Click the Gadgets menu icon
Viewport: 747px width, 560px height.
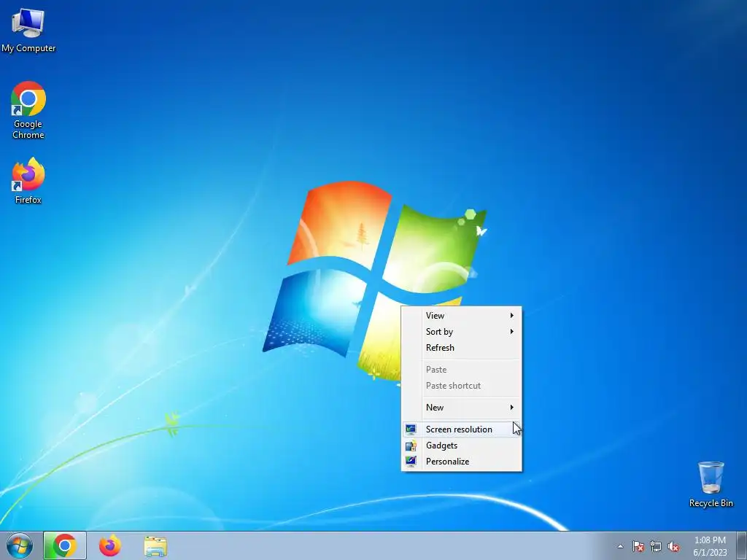411,446
